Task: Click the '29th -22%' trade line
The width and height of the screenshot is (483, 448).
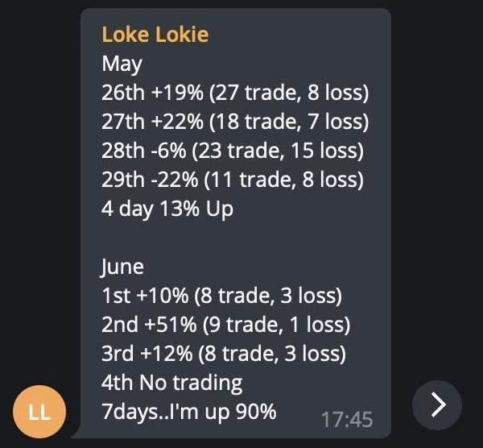Action: (233, 180)
